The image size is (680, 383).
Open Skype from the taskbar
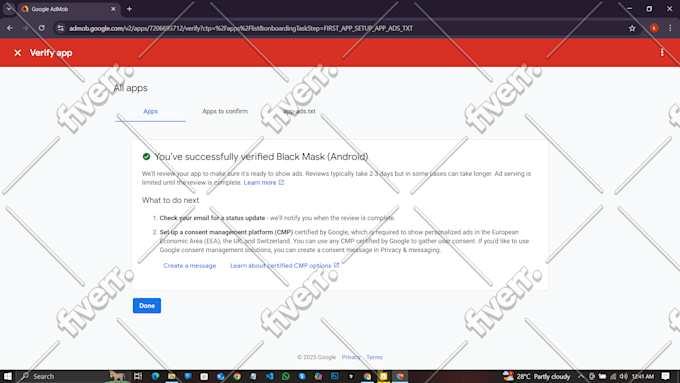pyautogui.click(x=302, y=376)
